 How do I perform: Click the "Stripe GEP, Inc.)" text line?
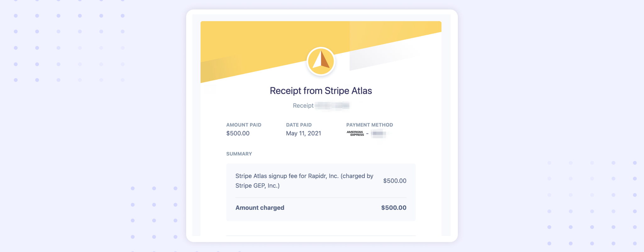point(258,186)
